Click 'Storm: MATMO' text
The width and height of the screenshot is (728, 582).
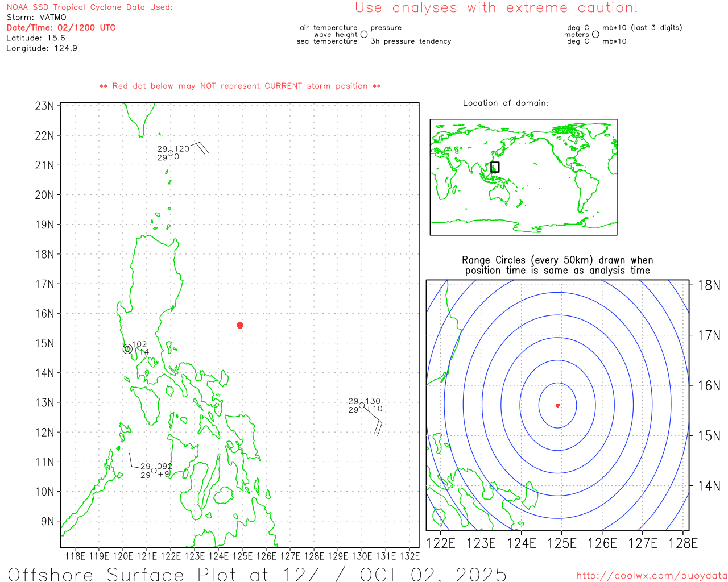point(36,18)
